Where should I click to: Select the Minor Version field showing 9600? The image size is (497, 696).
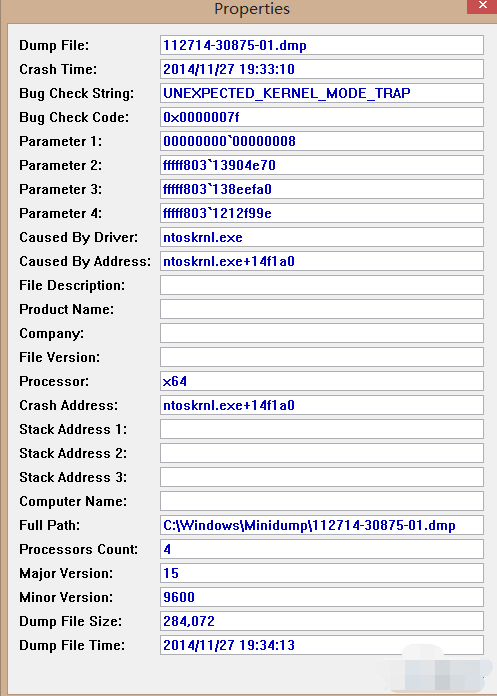[x=322, y=597]
